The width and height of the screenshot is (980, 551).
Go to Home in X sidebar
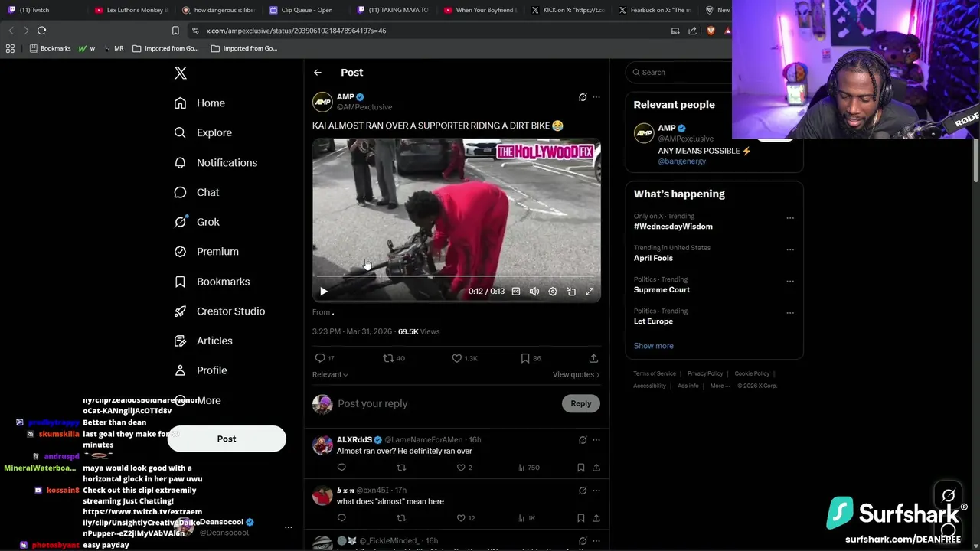199,103
